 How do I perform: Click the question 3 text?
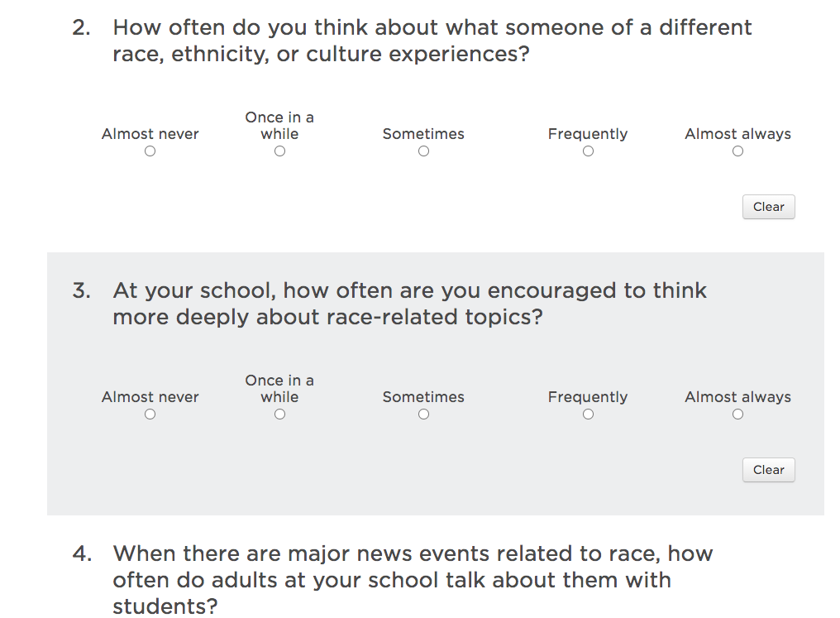click(x=409, y=304)
